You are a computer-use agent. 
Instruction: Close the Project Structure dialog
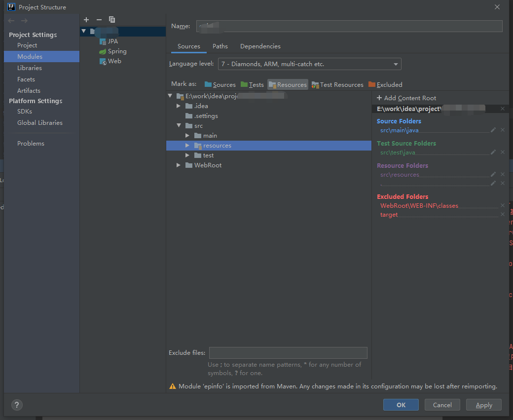tap(497, 7)
